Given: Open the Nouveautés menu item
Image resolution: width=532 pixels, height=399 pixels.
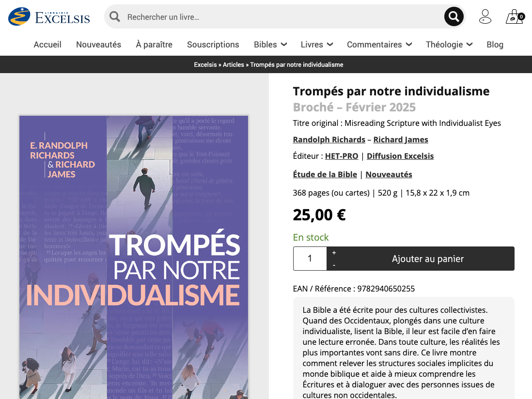Looking at the screenshot, I should (x=98, y=45).
